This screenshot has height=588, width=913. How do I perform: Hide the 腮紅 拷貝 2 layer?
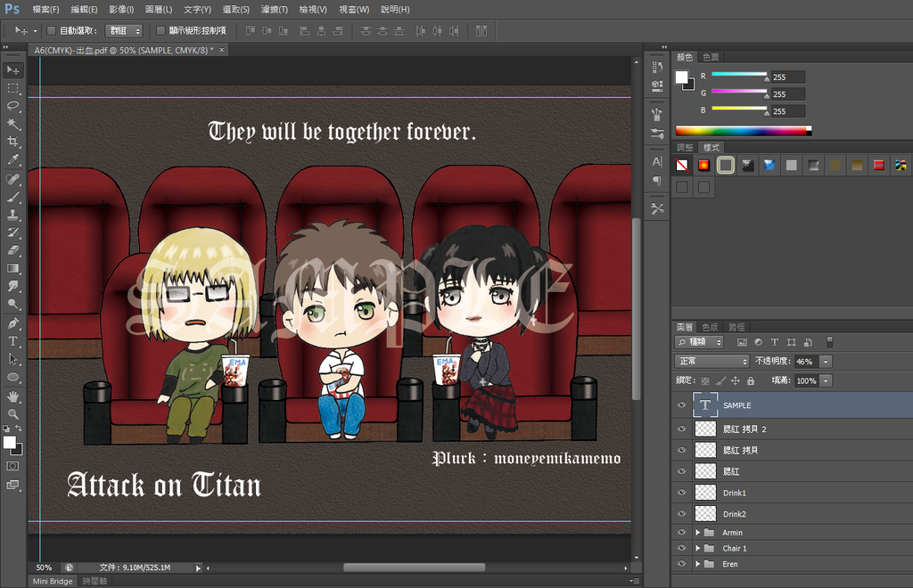(681, 429)
